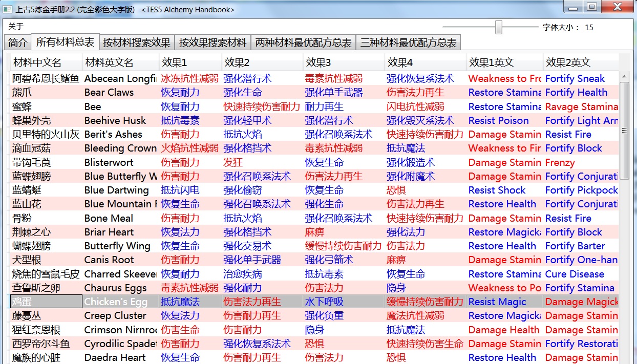Open the 按材料搜索效果 tab
This screenshot has width=637, height=364.
[x=137, y=42]
